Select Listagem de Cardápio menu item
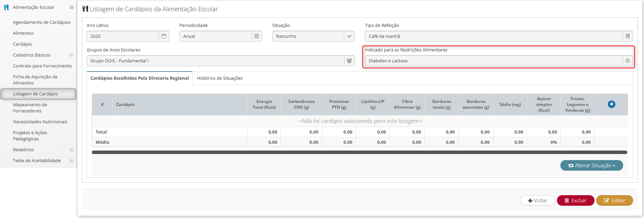This screenshot has width=644, height=218. 38,94
